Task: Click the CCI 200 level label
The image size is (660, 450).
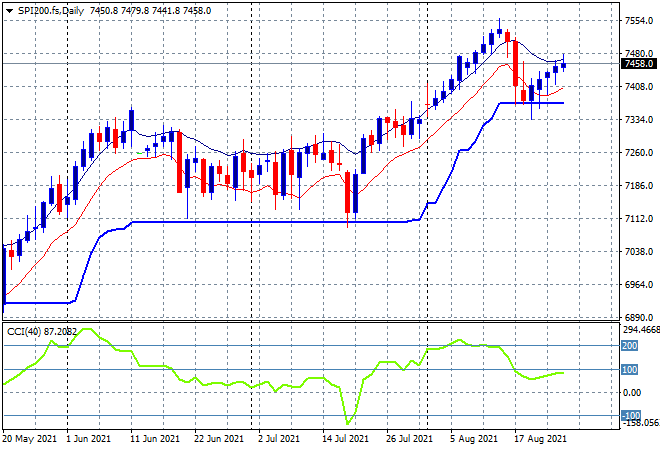Action: 630,346
